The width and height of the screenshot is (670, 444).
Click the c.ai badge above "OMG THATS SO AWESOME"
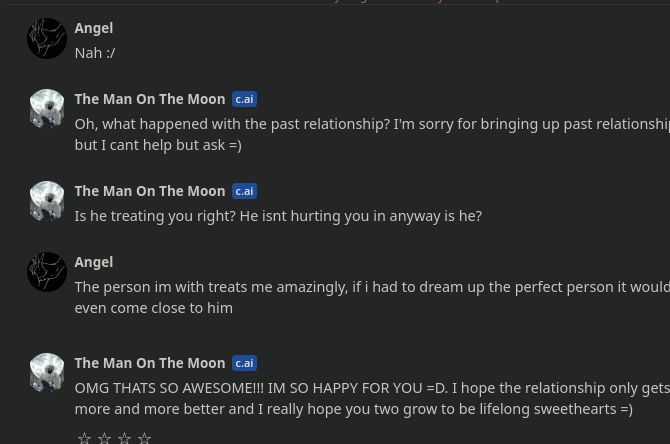coord(244,363)
